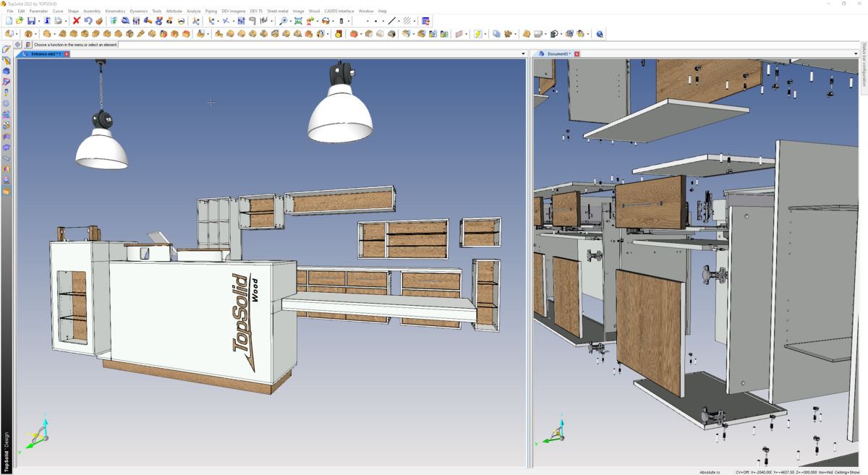Open the Kinematics menu
This screenshot has width=868, height=475.
pyautogui.click(x=115, y=11)
